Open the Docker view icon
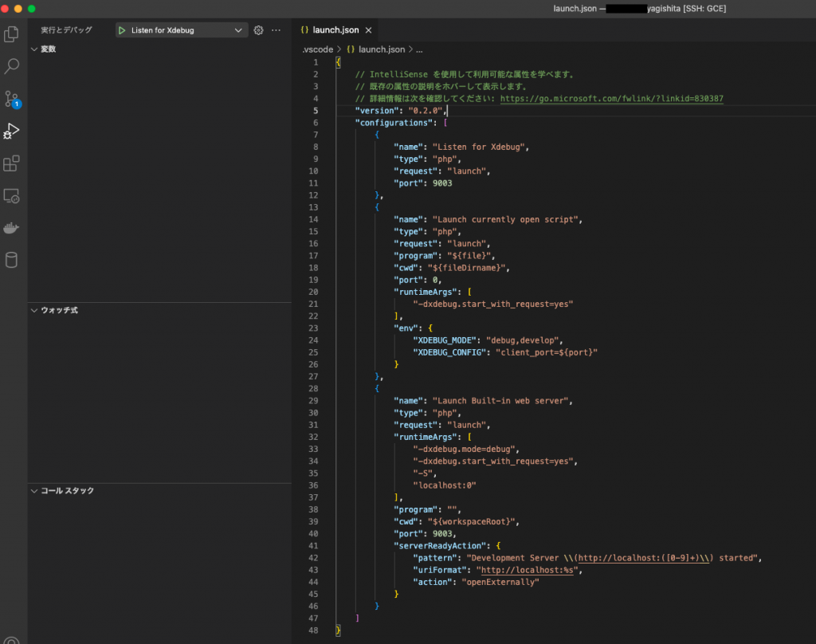Screen dimensions: 816x644 pos(12,228)
